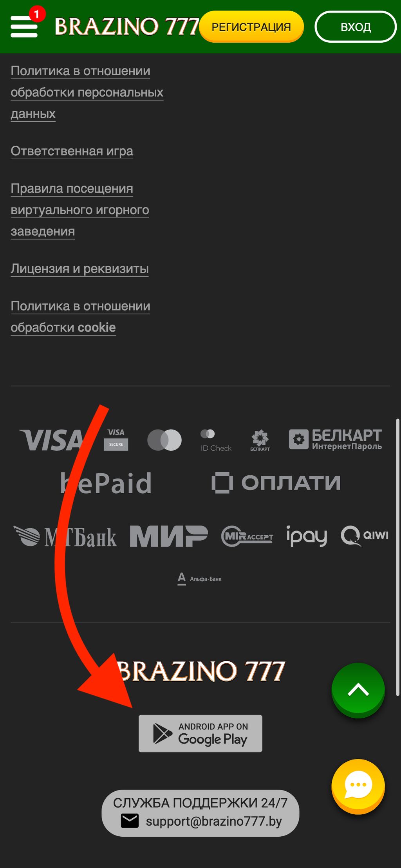Click the bePaid logo
The width and height of the screenshot is (401, 868).
tap(106, 483)
